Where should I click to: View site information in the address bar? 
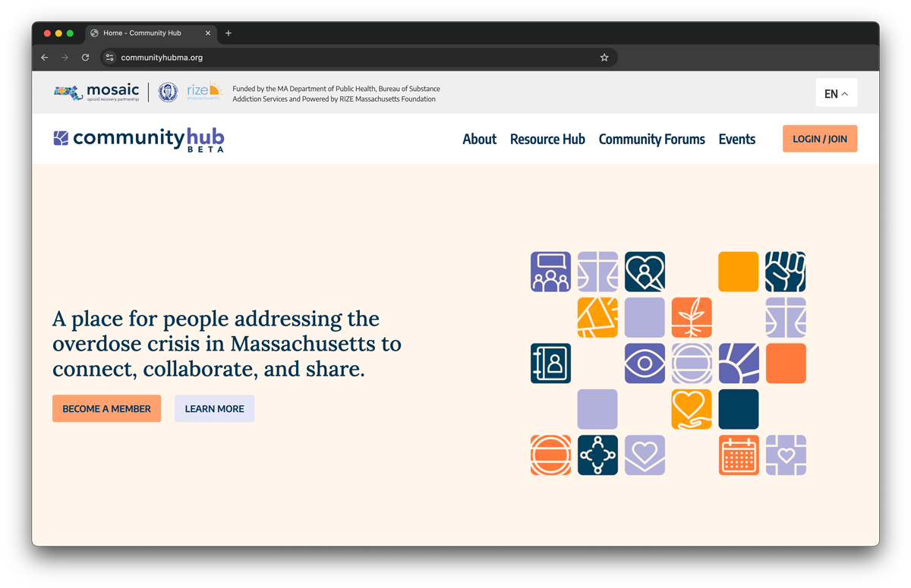tap(109, 58)
